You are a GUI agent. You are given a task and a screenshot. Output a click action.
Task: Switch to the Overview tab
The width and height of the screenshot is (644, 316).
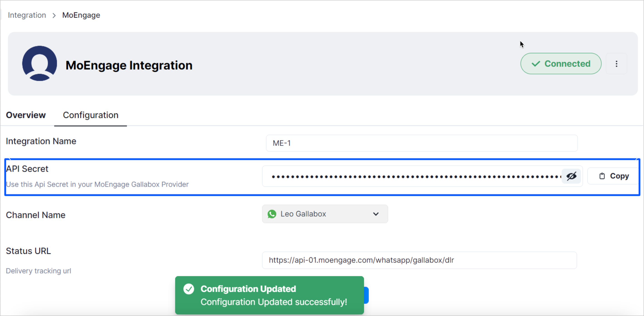point(26,115)
